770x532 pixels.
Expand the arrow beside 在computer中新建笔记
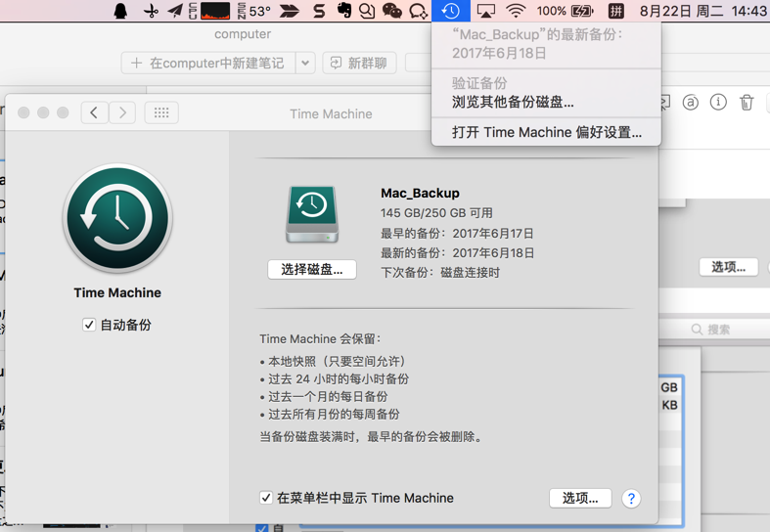coord(305,63)
